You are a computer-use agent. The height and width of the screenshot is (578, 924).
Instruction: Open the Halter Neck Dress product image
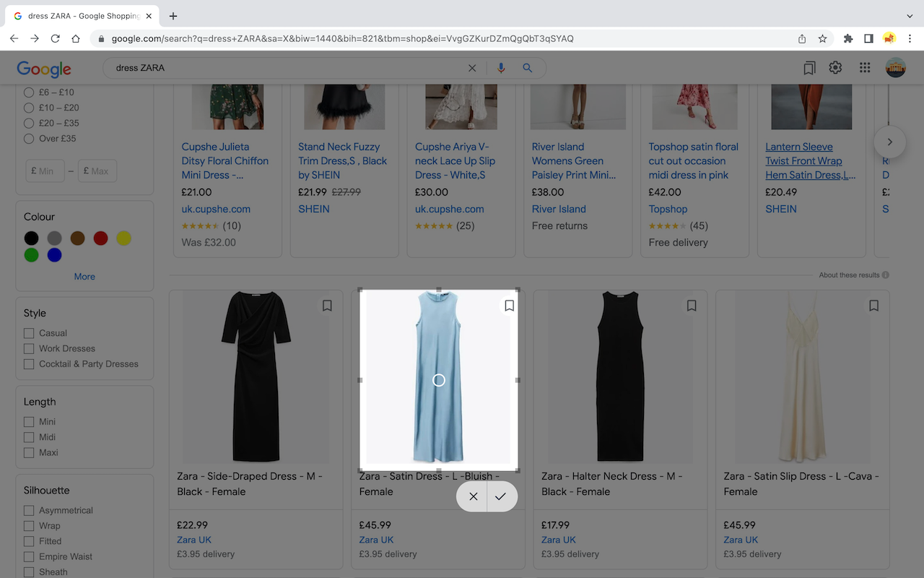621,376
